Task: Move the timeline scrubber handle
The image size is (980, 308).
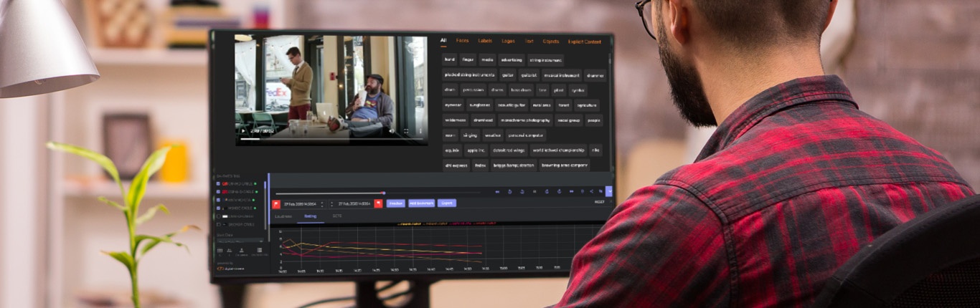Action: coord(384,193)
